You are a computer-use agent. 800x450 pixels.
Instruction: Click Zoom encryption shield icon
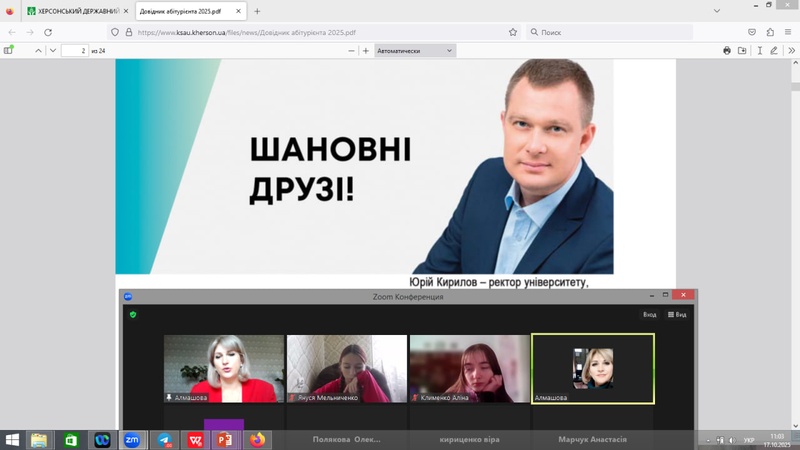[x=132, y=314]
